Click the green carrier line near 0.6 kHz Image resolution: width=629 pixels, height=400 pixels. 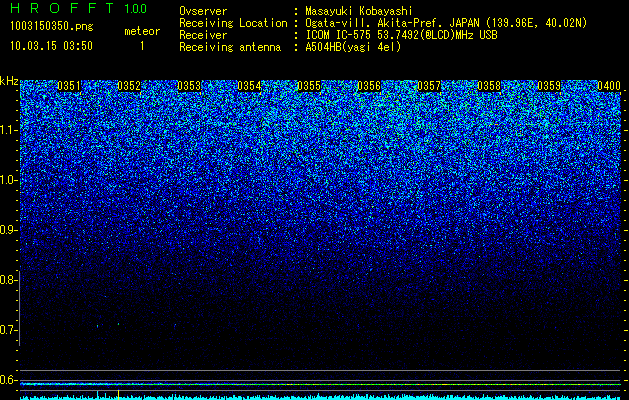pos(320,384)
